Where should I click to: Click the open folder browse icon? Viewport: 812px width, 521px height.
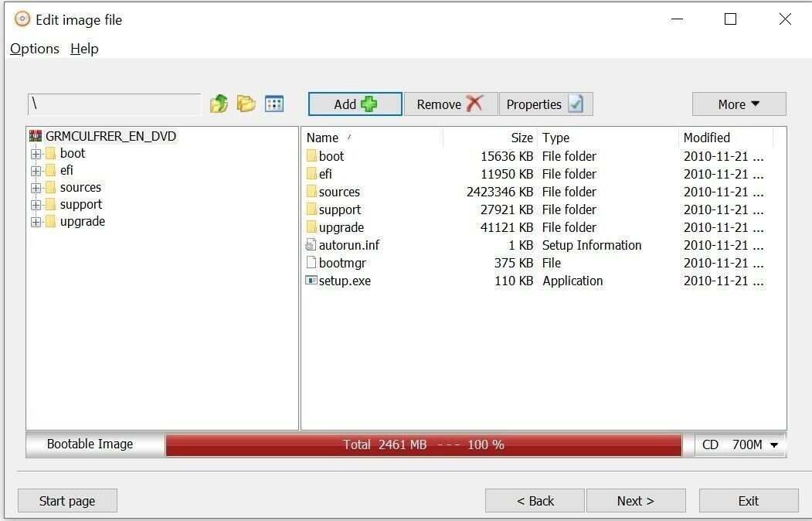(246, 104)
